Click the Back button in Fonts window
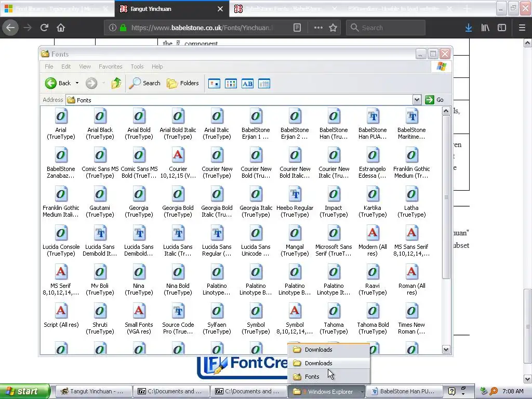Screen dimensions: 532x399 click(x=58, y=83)
